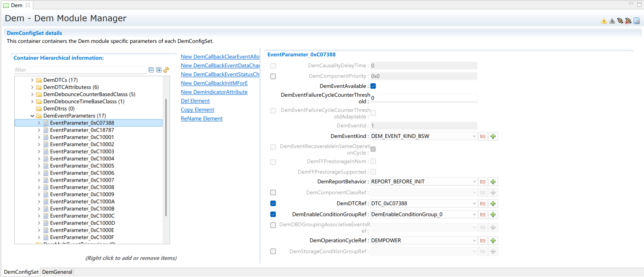Viewport: 644px width, 277px height.
Task: Click the green plus beside DemDTCRef
Action: point(493,203)
